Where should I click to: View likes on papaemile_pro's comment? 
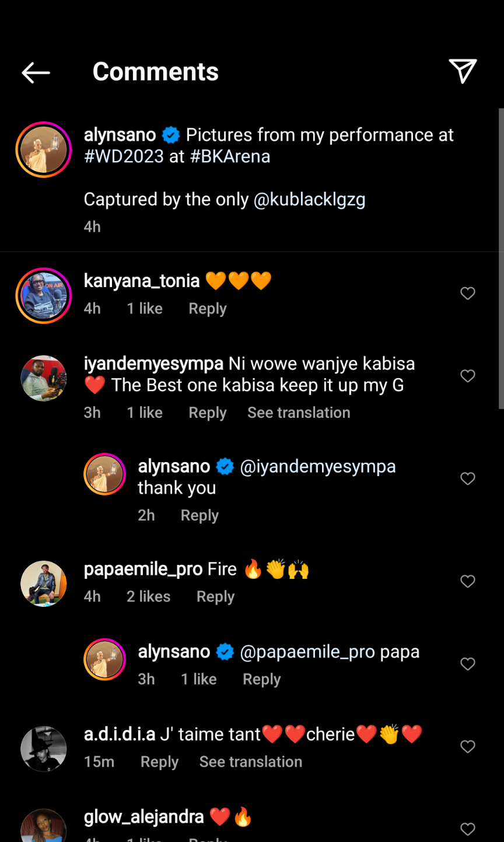[149, 597]
